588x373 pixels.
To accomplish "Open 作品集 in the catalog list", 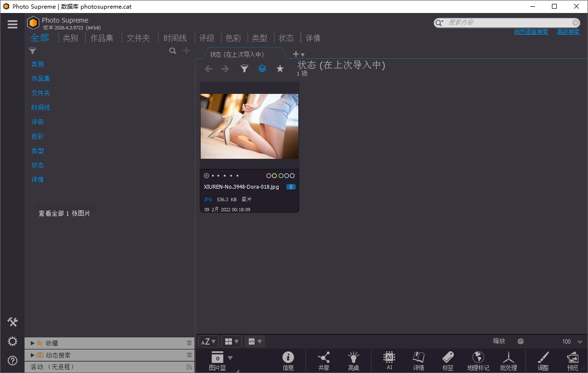I will [41, 78].
